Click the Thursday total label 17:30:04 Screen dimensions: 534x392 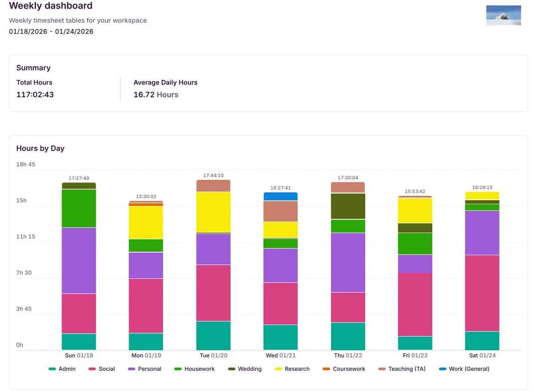coord(348,178)
